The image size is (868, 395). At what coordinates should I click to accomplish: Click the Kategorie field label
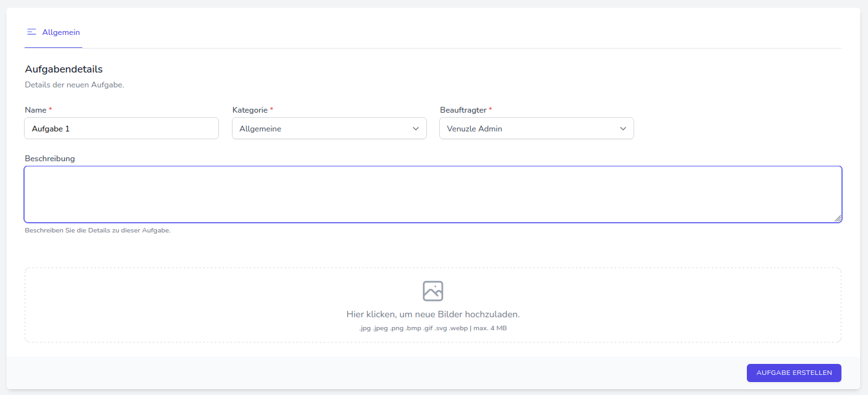click(249, 110)
